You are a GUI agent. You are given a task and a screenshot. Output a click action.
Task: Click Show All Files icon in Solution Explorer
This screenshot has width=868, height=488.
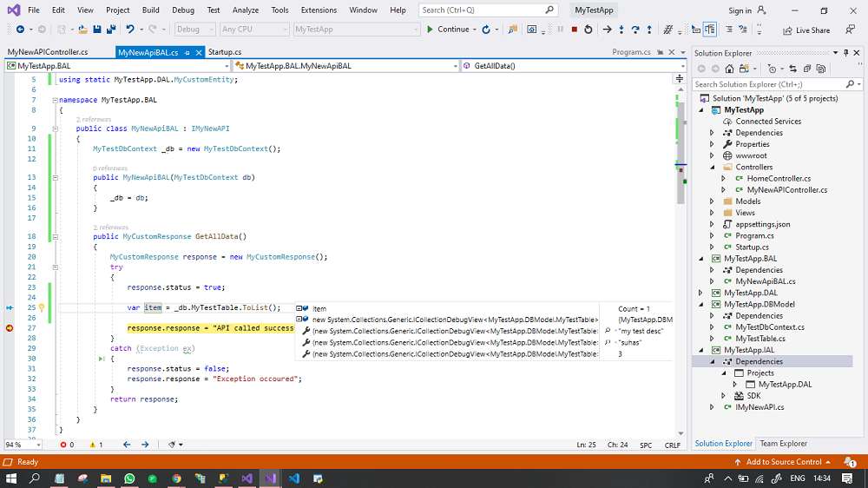pyautogui.click(x=821, y=69)
